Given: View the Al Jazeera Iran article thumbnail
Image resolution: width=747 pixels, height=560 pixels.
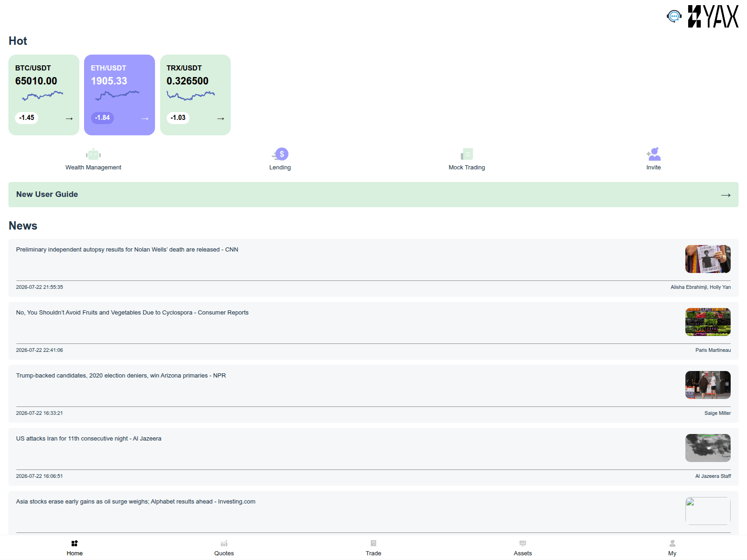Looking at the screenshot, I should (x=708, y=448).
